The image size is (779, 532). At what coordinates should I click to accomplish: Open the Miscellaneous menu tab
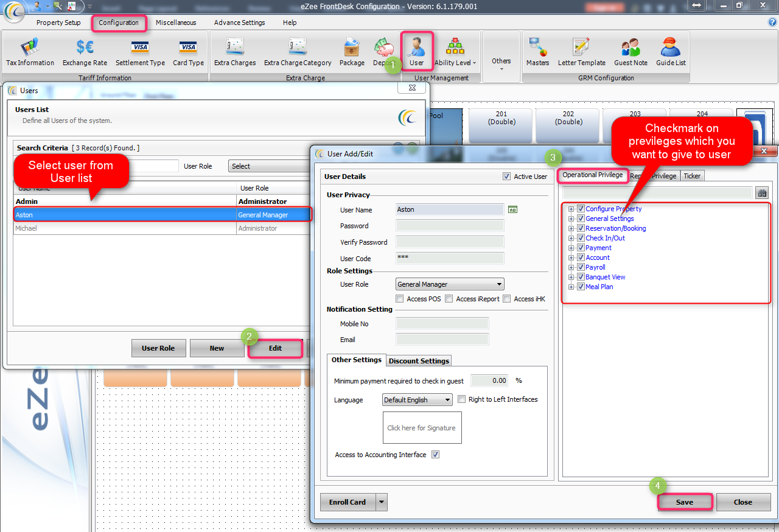pos(176,23)
